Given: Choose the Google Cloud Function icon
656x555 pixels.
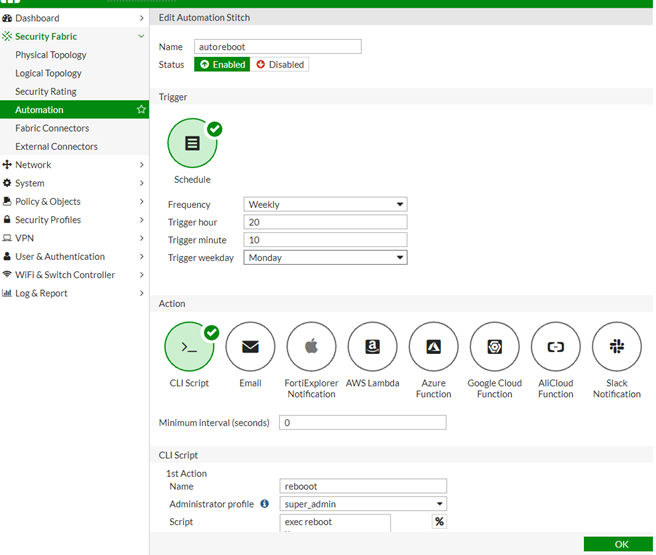Looking at the screenshot, I should tap(494, 347).
